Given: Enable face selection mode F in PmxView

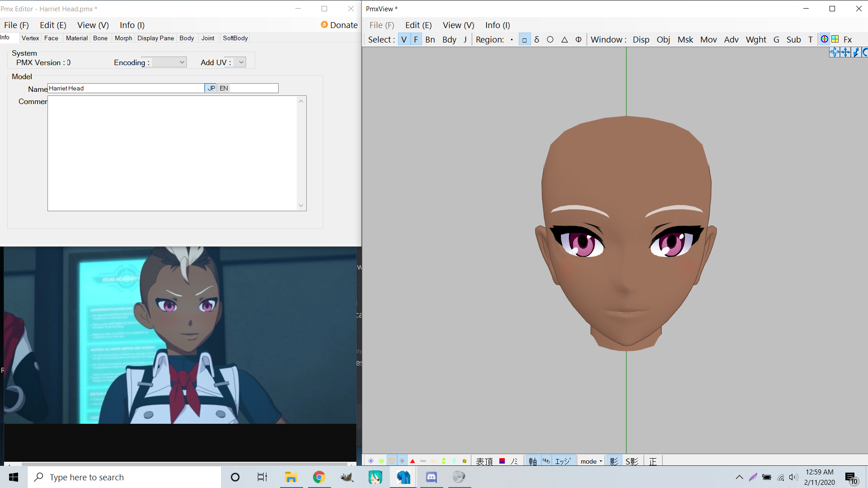Looking at the screenshot, I should pos(416,39).
